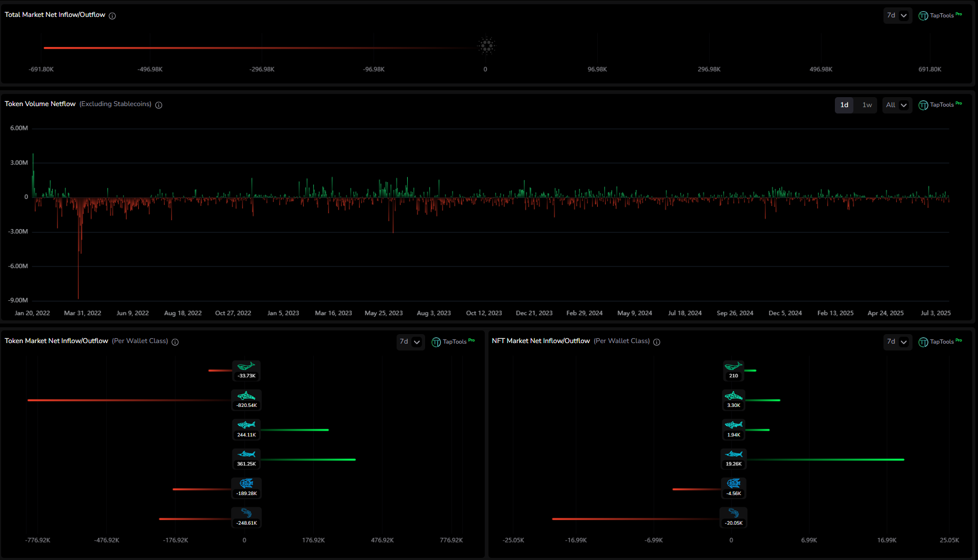Expand the 7d dropdown in NFT Market panel
The height and width of the screenshot is (560, 978).
pos(897,342)
